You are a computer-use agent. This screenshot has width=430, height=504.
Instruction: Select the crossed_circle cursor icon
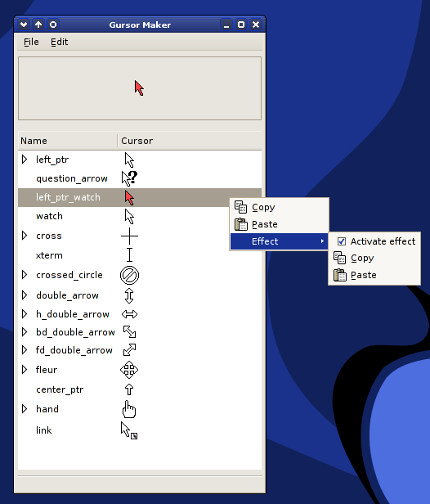(129, 275)
